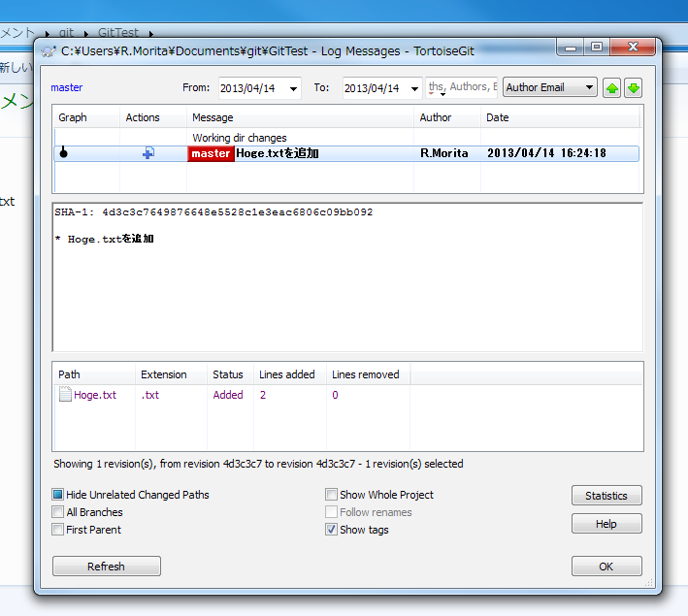Sort files by Status column header

(230, 374)
